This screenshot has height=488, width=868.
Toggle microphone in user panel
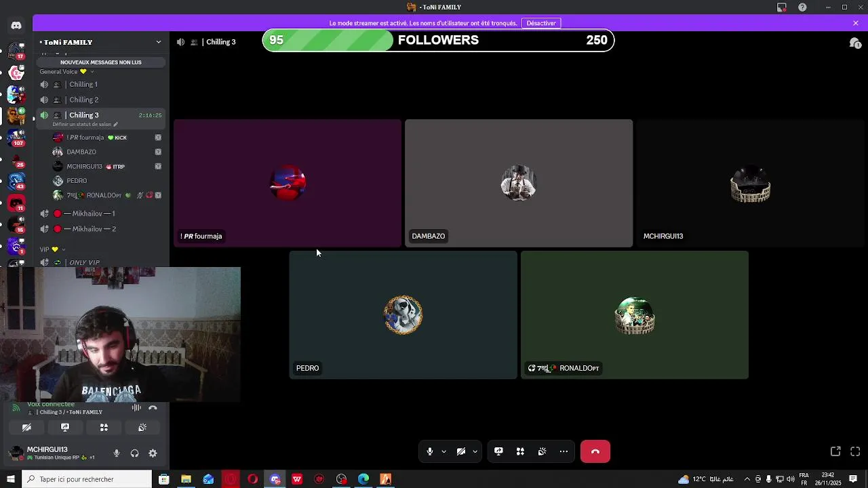pyautogui.click(x=117, y=453)
